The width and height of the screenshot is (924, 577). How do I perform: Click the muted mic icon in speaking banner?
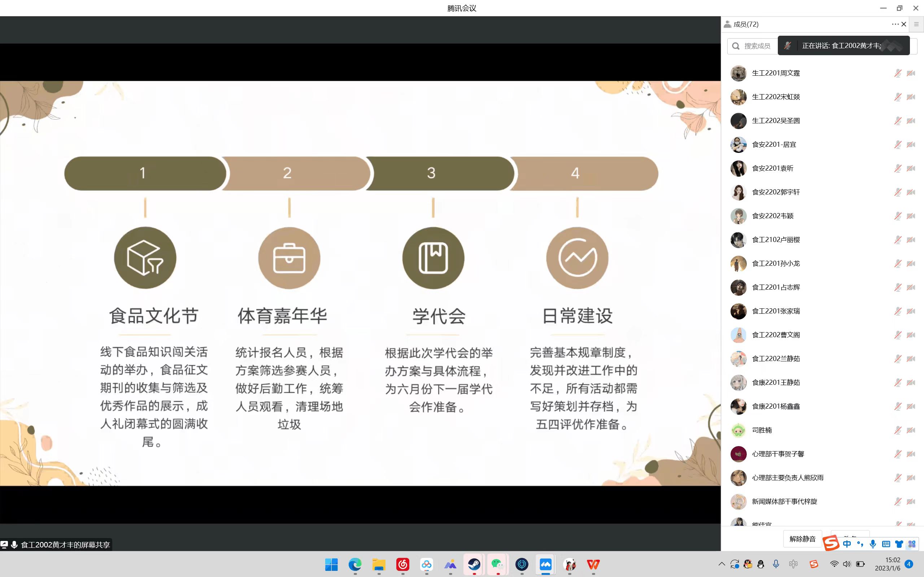[787, 46]
